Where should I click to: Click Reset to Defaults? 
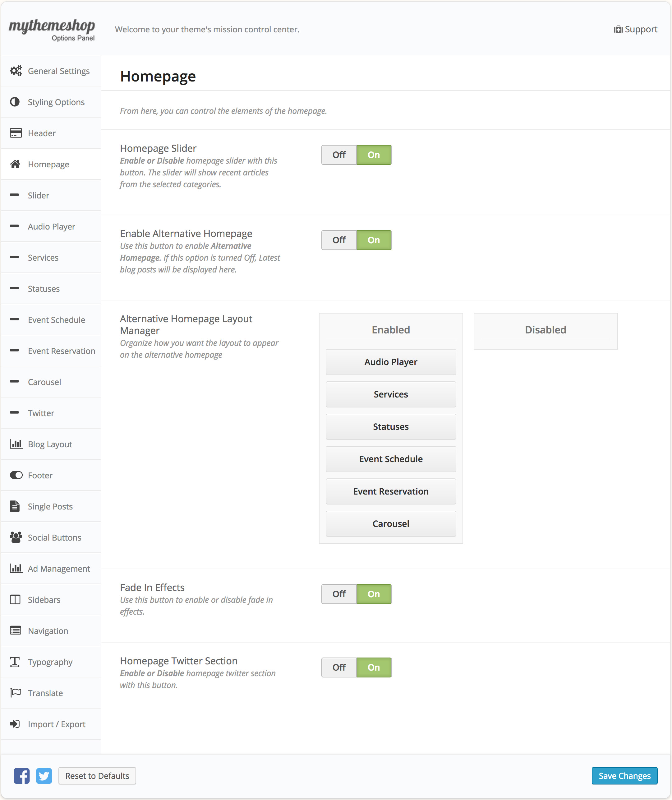97,776
